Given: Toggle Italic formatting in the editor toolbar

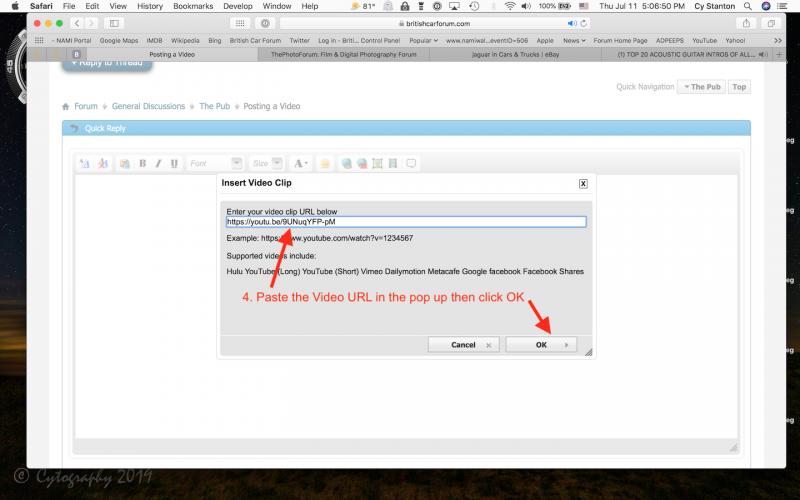Looking at the screenshot, I should (x=158, y=163).
